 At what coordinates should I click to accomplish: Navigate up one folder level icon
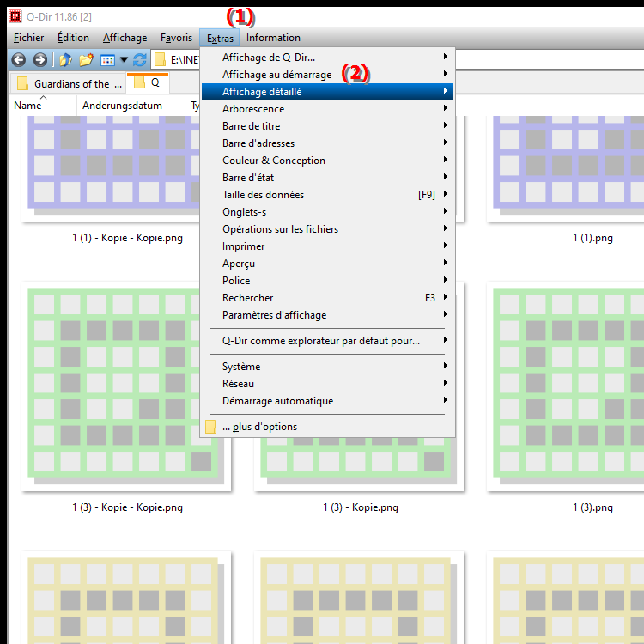click(65, 60)
